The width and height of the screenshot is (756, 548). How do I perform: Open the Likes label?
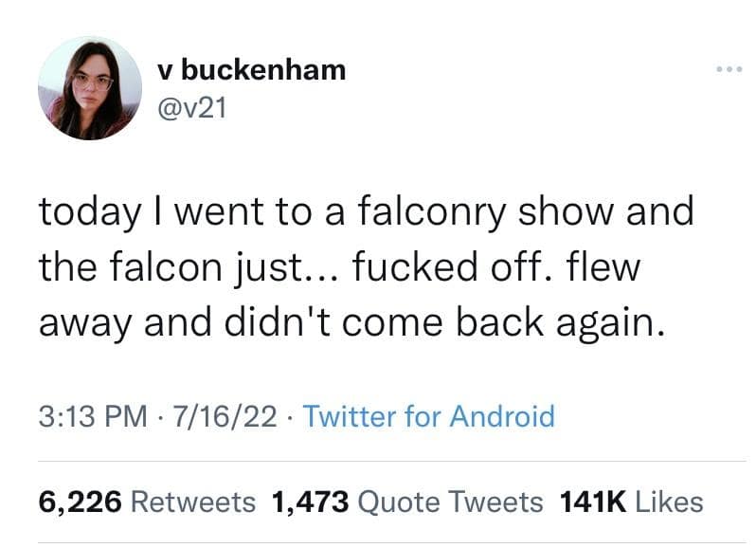click(669, 502)
